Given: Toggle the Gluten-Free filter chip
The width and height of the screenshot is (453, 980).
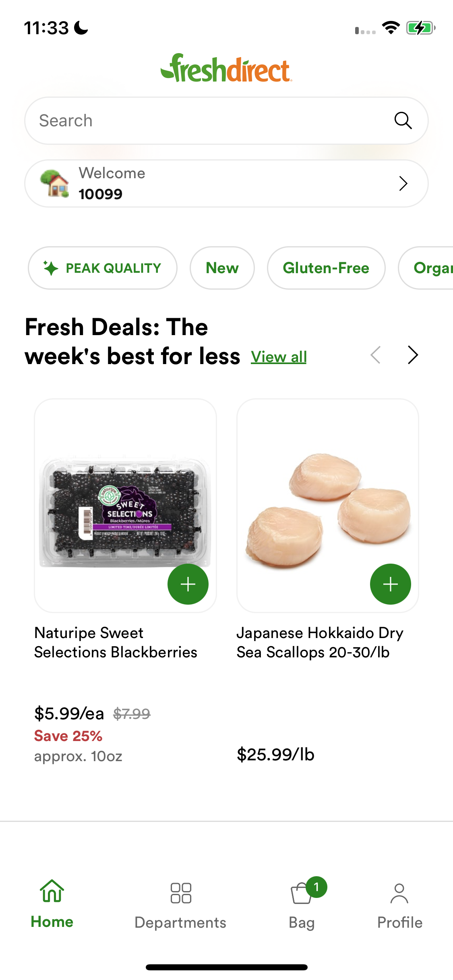Looking at the screenshot, I should tap(326, 268).
